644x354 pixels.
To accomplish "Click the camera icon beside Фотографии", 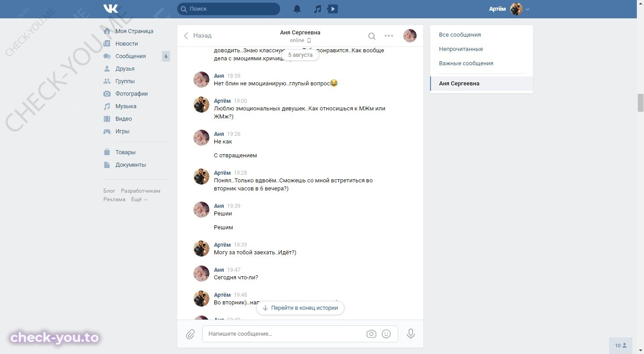I will pos(107,94).
